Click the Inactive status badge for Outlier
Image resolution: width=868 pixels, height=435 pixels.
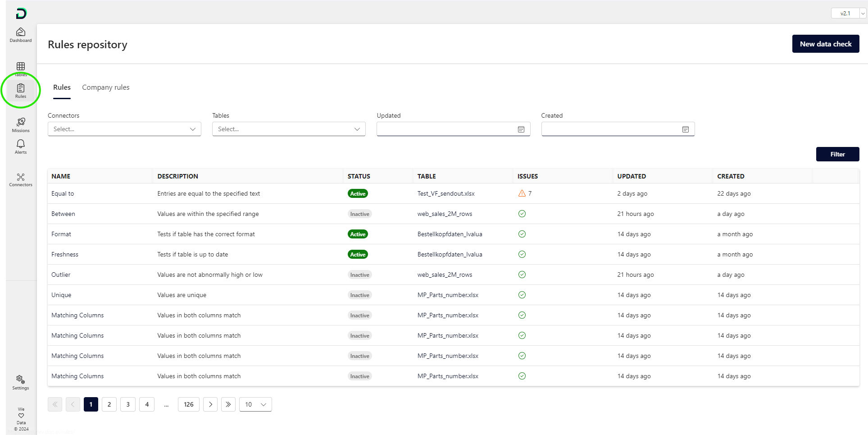tap(359, 275)
